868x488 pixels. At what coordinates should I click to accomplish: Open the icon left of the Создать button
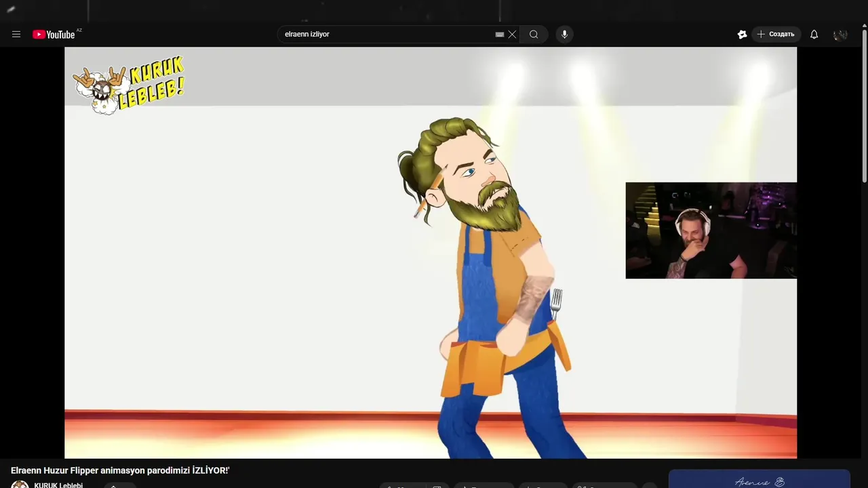[x=742, y=35]
